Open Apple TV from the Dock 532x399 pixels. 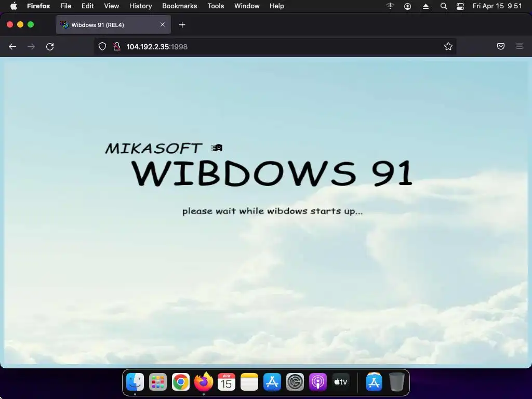pos(341,382)
